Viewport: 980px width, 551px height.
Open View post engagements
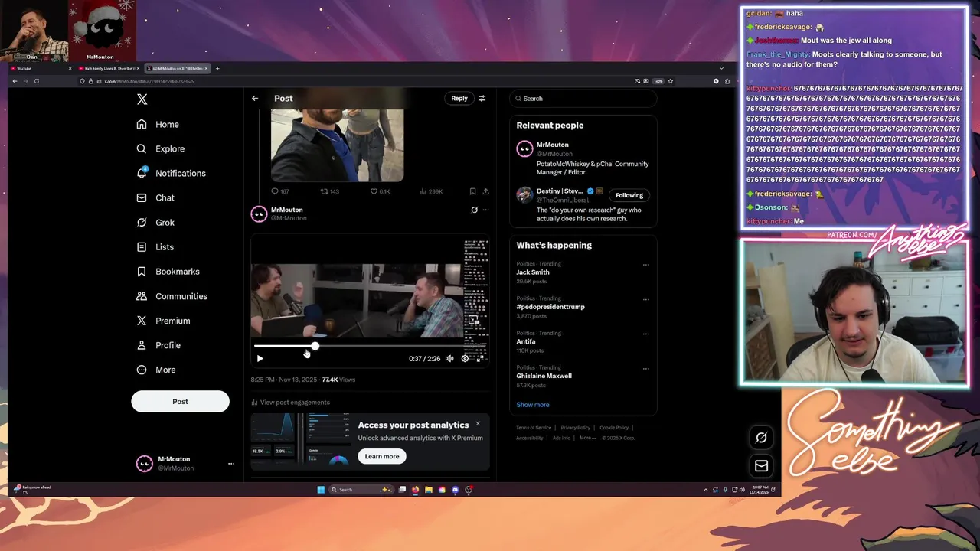point(290,403)
